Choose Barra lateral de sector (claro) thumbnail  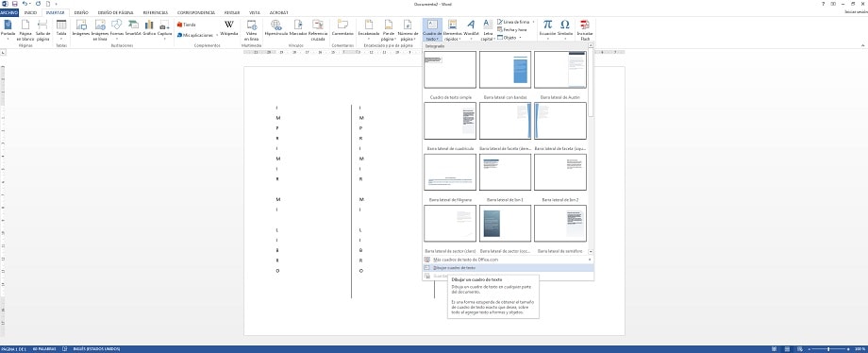point(450,224)
